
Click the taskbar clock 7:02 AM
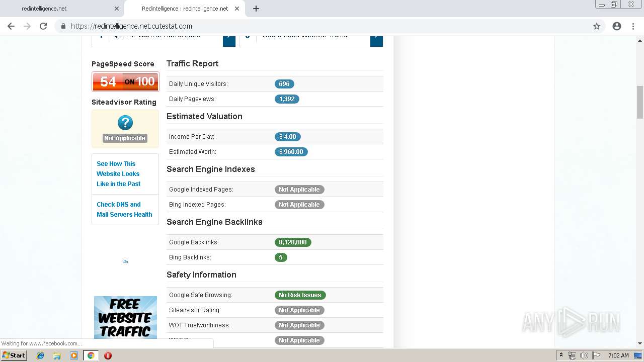pyautogui.click(x=618, y=355)
